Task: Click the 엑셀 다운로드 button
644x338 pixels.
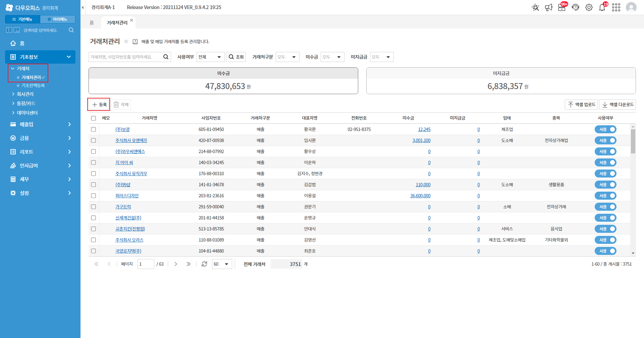Action: pyautogui.click(x=618, y=105)
